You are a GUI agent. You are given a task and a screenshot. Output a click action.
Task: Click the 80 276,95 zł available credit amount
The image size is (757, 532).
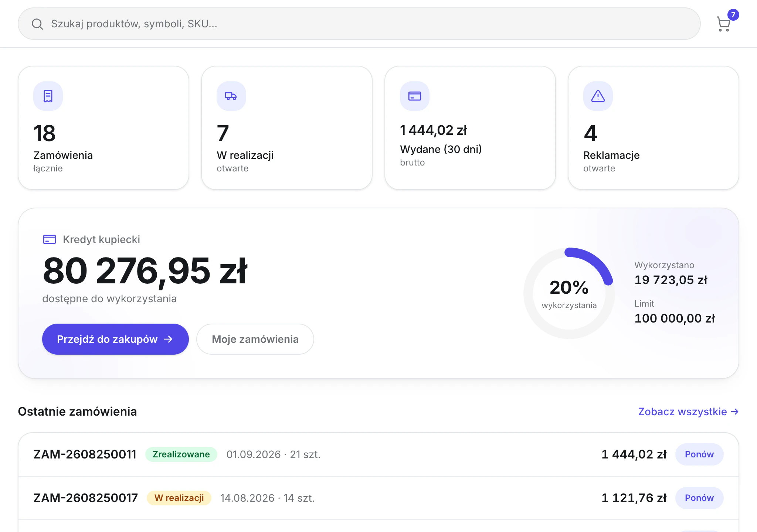pos(145,271)
